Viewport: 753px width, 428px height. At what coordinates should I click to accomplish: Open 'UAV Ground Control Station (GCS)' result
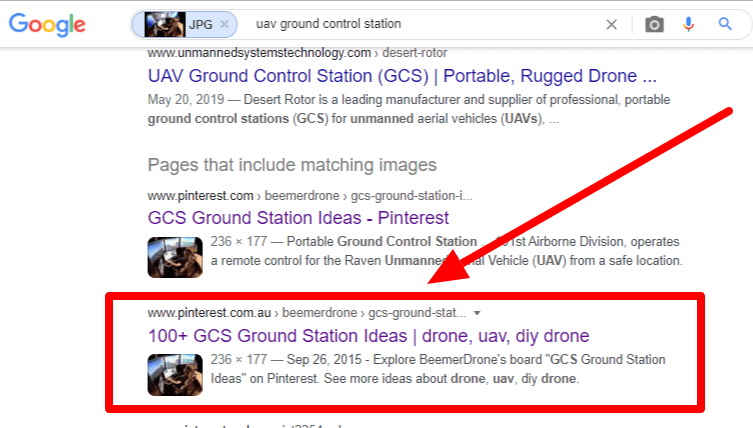pos(402,76)
